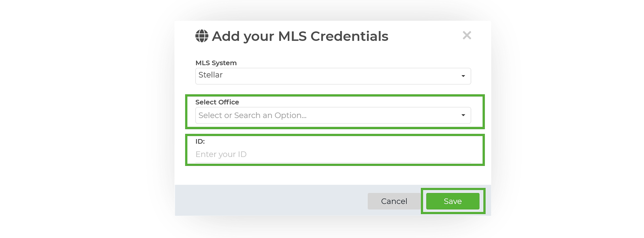644x238 pixels.
Task: Click the Select Office field label
Action: click(x=217, y=102)
